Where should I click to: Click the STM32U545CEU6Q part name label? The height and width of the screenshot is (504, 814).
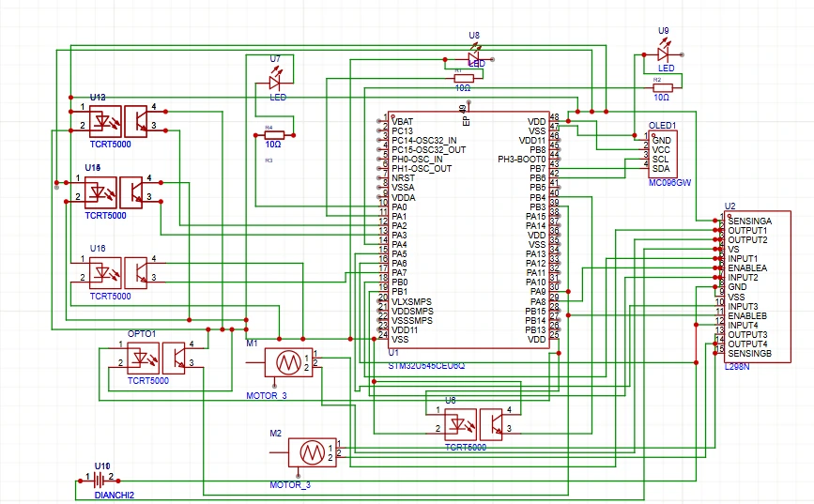pyautogui.click(x=427, y=366)
